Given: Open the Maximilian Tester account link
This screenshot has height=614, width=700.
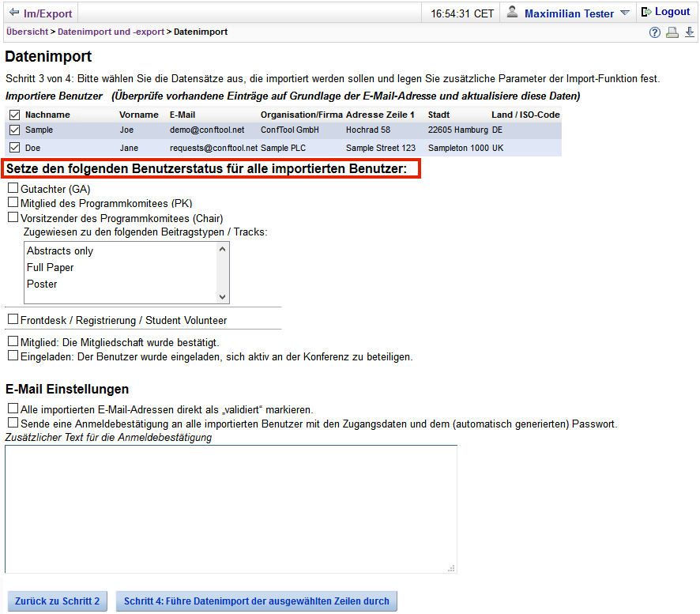Looking at the screenshot, I should [x=569, y=14].
